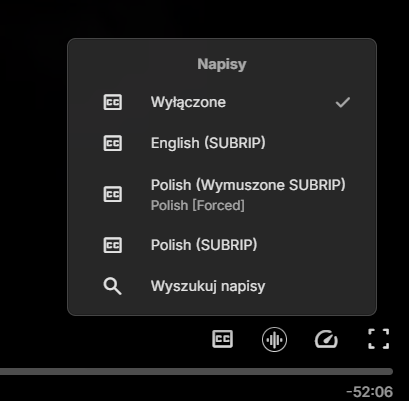The image size is (409, 401).
Task: Click the video progress bar
Action: tap(196, 371)
